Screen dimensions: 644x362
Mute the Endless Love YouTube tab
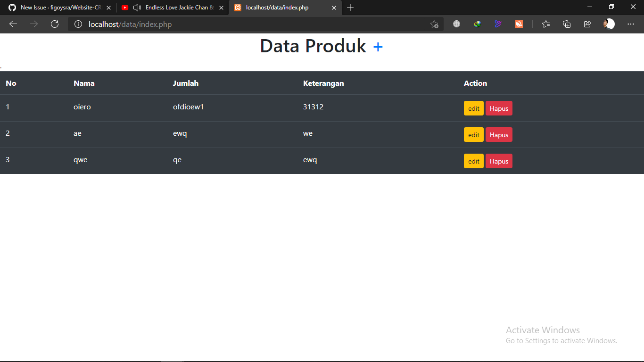coord(137,8)
